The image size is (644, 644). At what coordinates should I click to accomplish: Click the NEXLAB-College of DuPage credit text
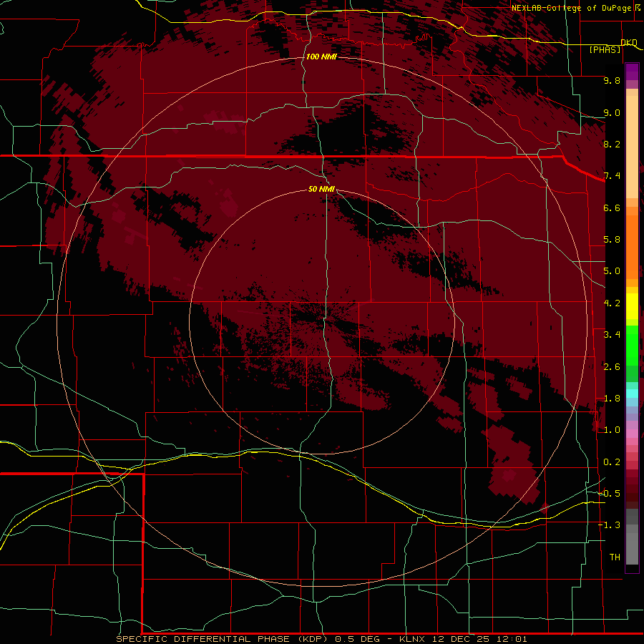tap(572, 8)
